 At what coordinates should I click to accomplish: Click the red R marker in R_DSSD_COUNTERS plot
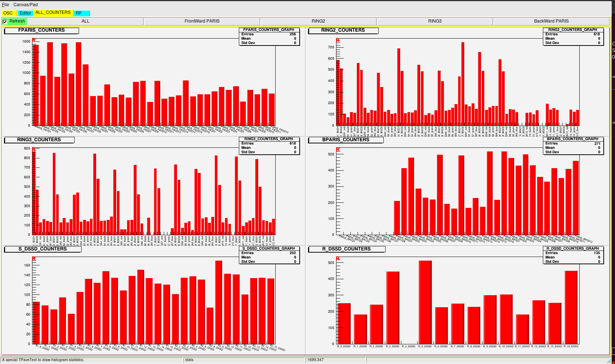tap(338, 259)
